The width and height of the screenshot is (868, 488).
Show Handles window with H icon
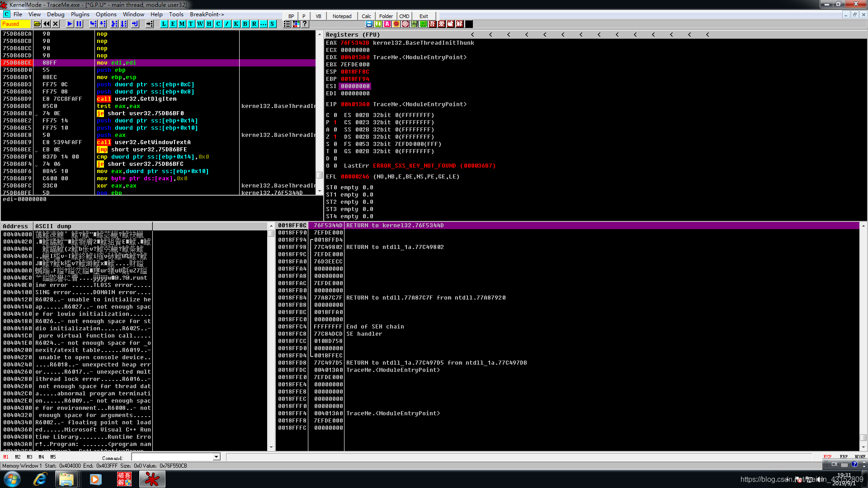(209, 24)
